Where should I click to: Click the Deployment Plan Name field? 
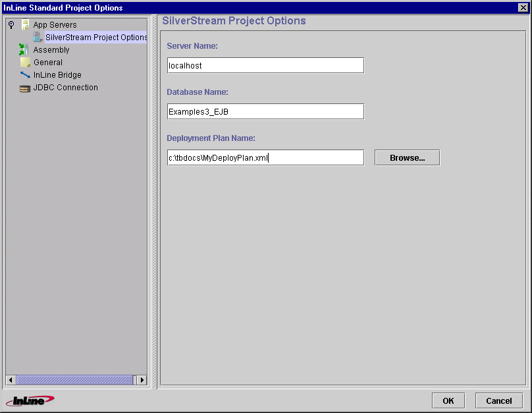click(265, 157)
